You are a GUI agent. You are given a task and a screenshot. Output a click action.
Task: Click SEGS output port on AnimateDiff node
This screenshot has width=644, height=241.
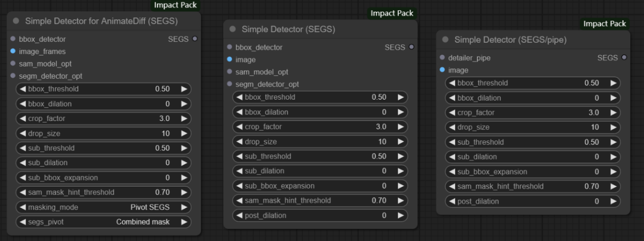(195, 39)
